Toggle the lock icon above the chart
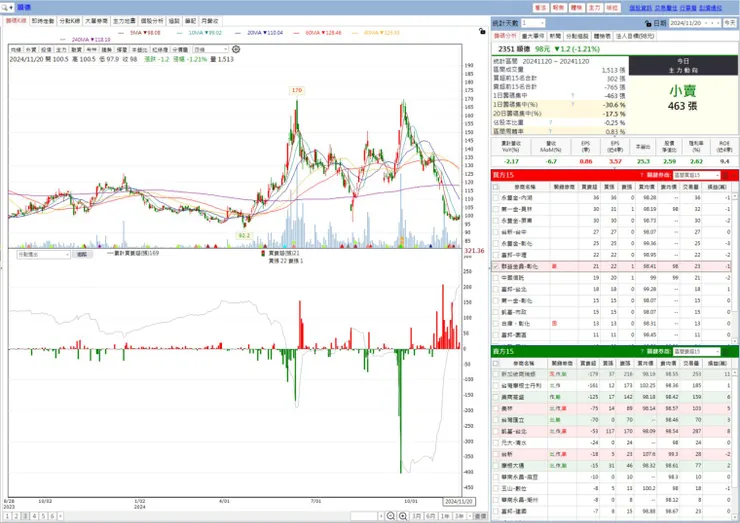The width and height of the screenshot is (740, 523). [x=482, y=31]
